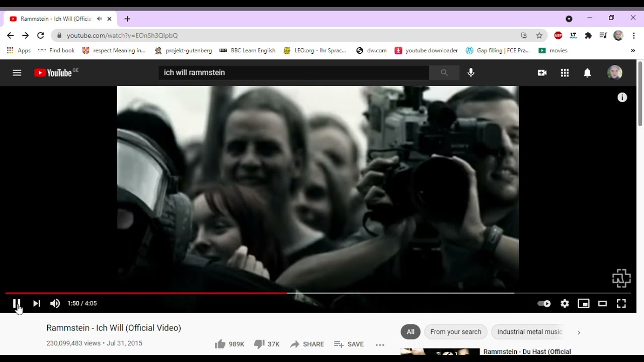This screenshot has width=644, height=362.
Task: Like the video with thumbs up
Action: click(229, 344)
